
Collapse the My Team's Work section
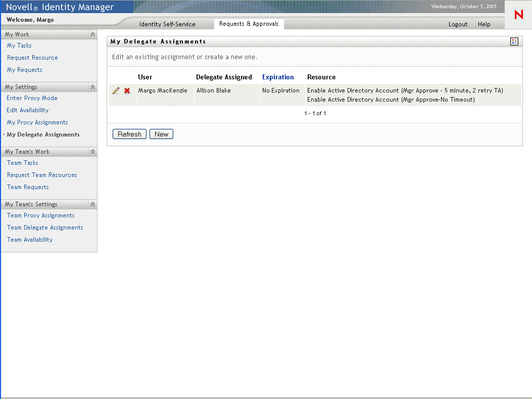(92, 152)
